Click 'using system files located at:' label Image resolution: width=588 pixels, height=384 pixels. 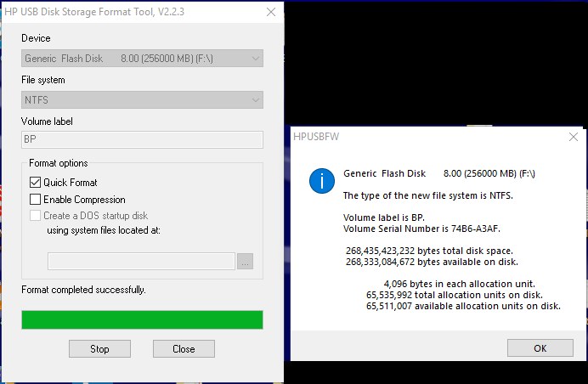coord(104,230)
